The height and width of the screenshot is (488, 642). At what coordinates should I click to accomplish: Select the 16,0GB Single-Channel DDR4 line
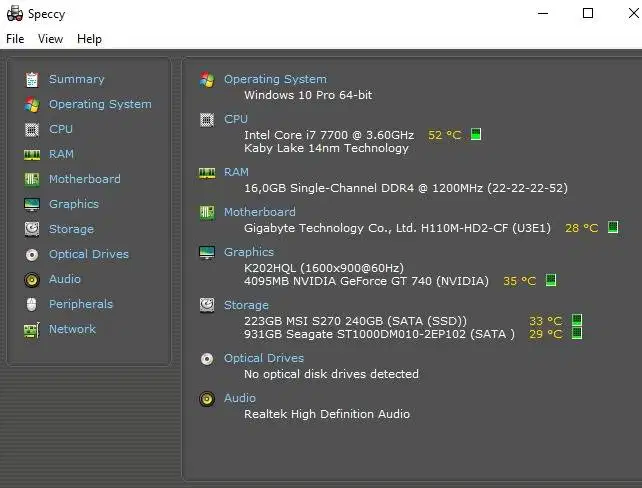point(406,188)
